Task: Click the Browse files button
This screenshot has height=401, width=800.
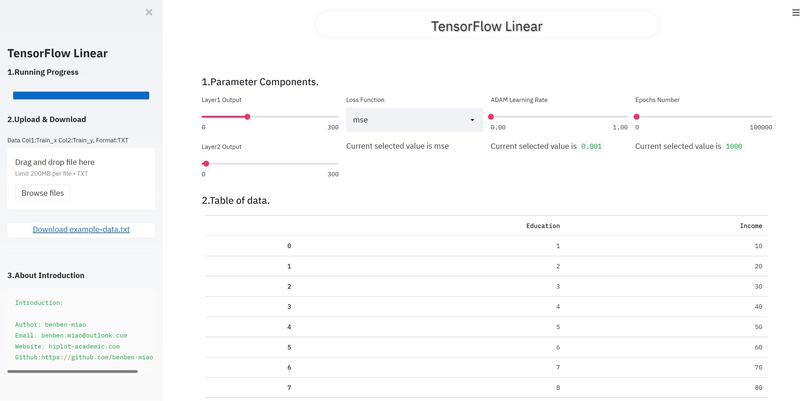Action: tap(43, 193)
